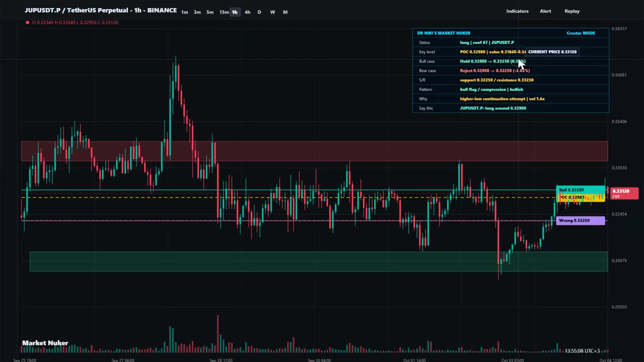Change interval to 4h
The image size is (644, 362).
(247, 12)
